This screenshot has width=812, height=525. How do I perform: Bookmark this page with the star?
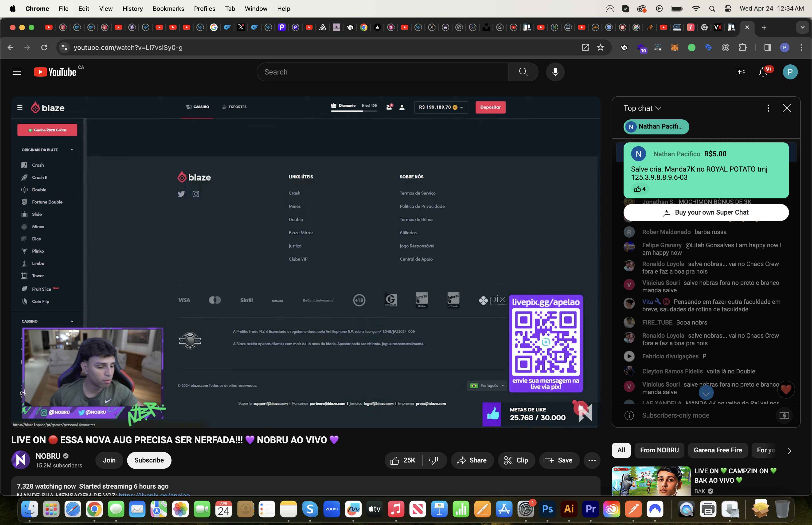tap(600, 47)
